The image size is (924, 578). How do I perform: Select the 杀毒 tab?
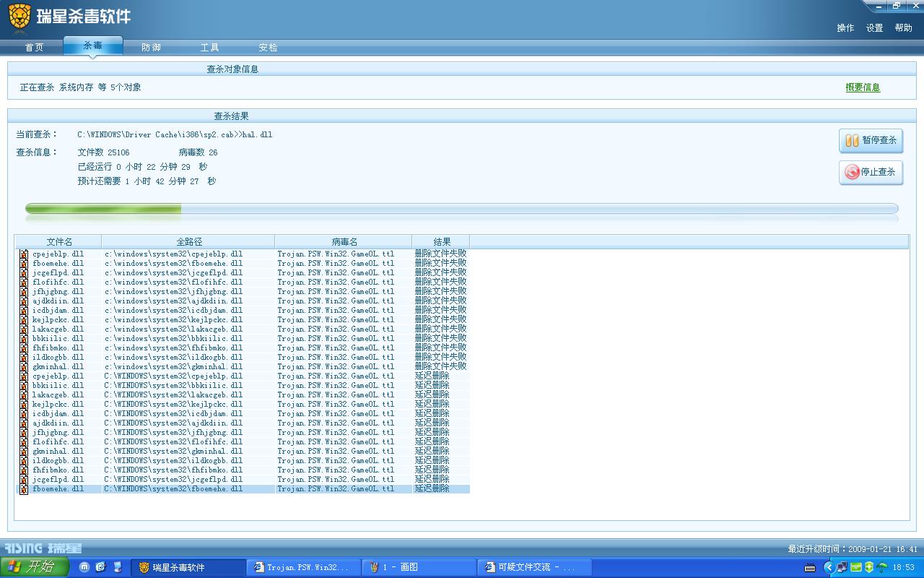click(92, 46)
